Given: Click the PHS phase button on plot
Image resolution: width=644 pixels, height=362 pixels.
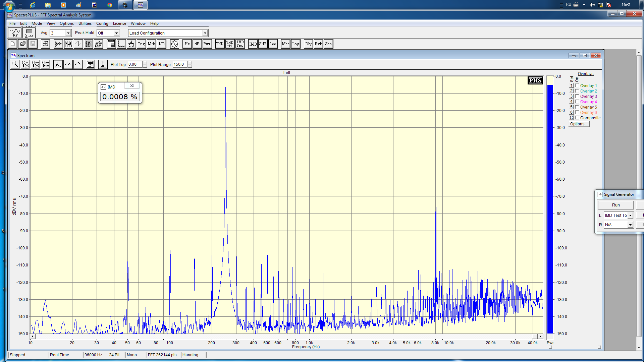Looking at the screenshot, I should (535, 80).
